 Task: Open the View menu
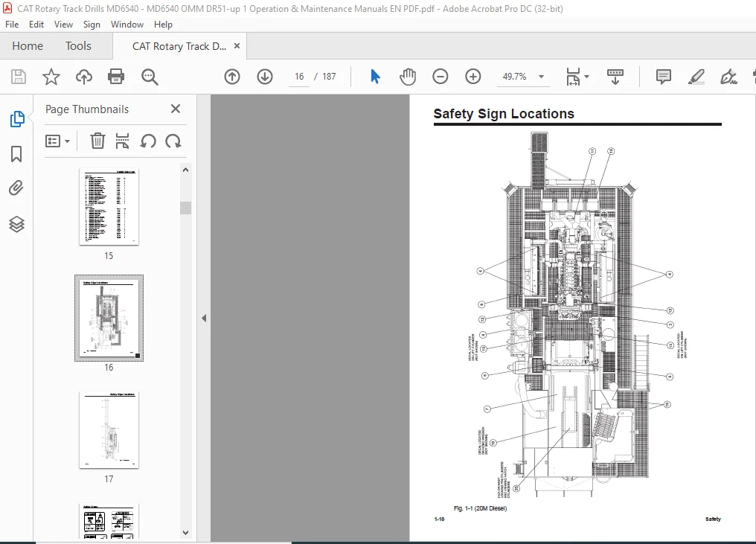coord(63,25)
